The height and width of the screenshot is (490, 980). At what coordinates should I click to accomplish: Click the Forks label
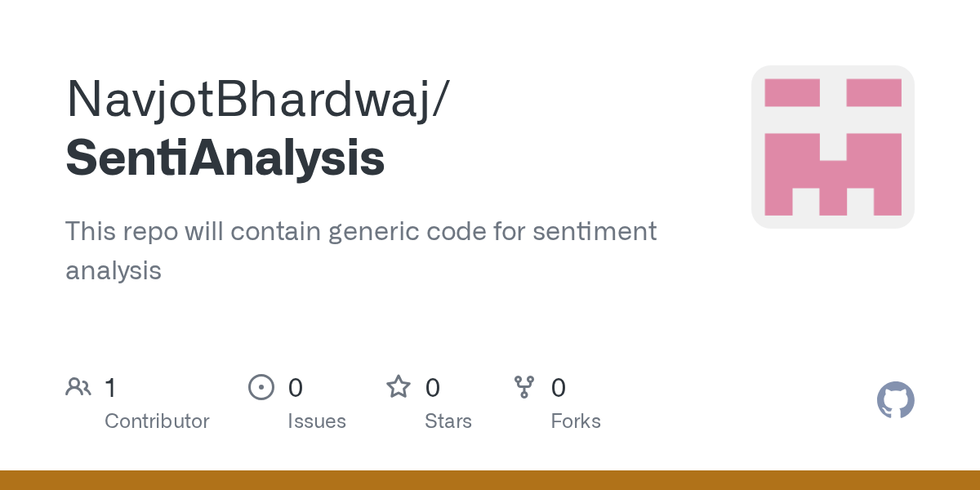click(x=576, y=421)
